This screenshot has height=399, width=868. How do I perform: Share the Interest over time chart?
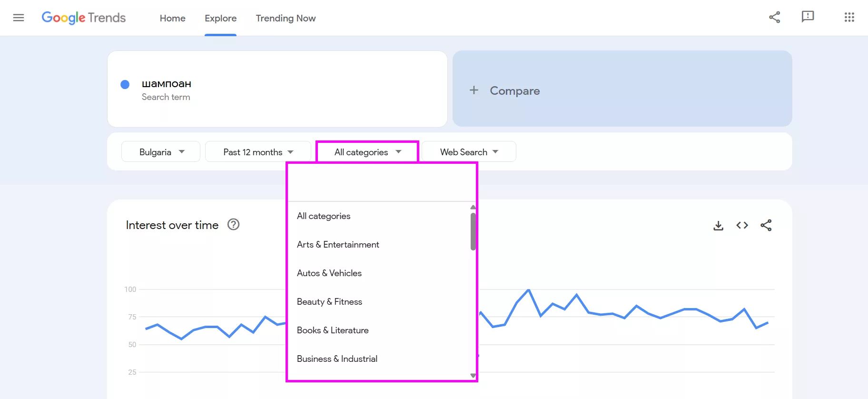coord(766,226)
